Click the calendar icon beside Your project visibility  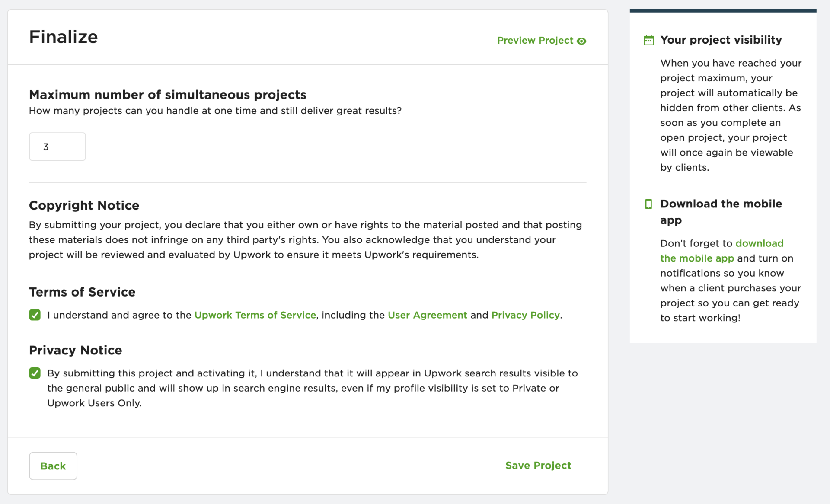649,40
